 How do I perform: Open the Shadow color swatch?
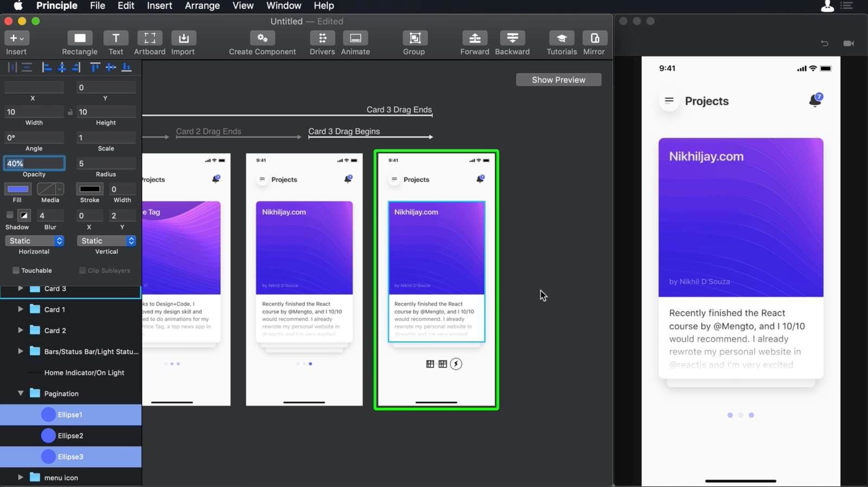(x=24, y=215)
